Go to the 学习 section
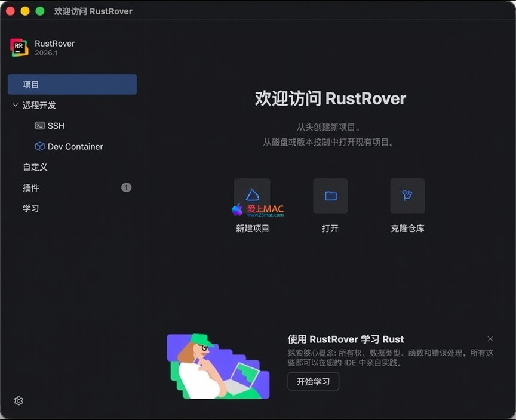The height and width of the screenshot is (420, 516). (x=31, y=208)
